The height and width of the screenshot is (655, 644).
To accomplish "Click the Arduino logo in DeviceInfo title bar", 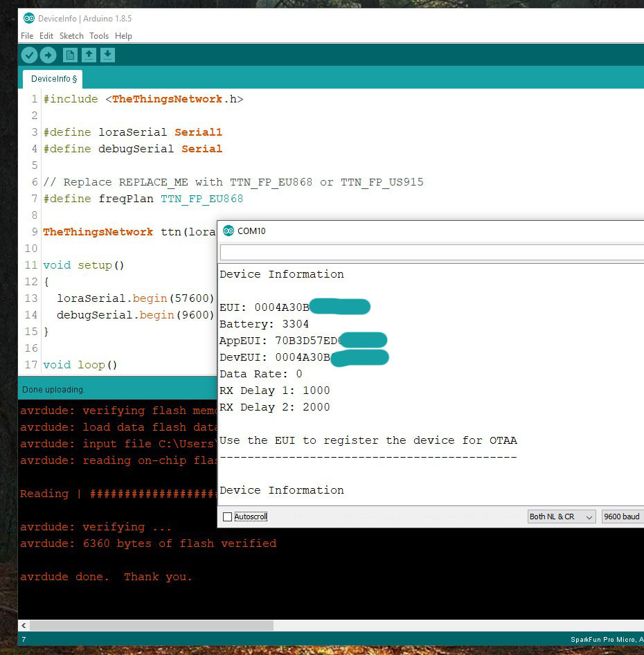I will click(29, 19).
